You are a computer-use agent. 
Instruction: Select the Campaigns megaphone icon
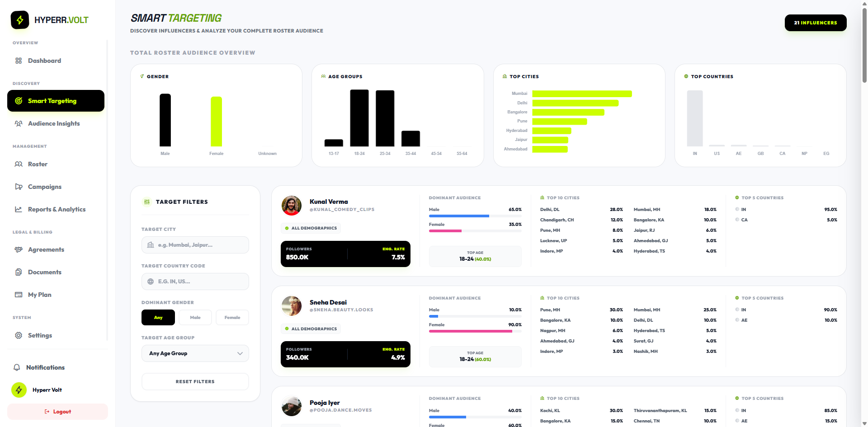pos(18,187)
